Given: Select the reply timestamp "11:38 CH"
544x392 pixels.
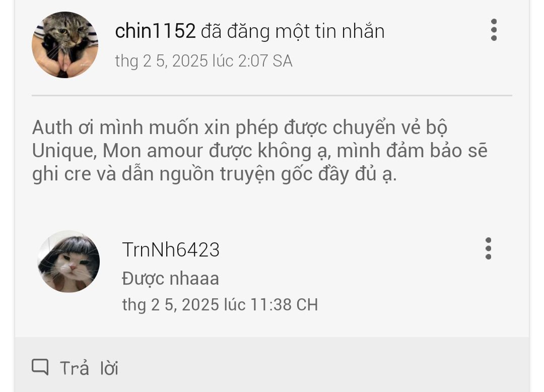Looking at the screenshot, I should (x=284, y=305).
